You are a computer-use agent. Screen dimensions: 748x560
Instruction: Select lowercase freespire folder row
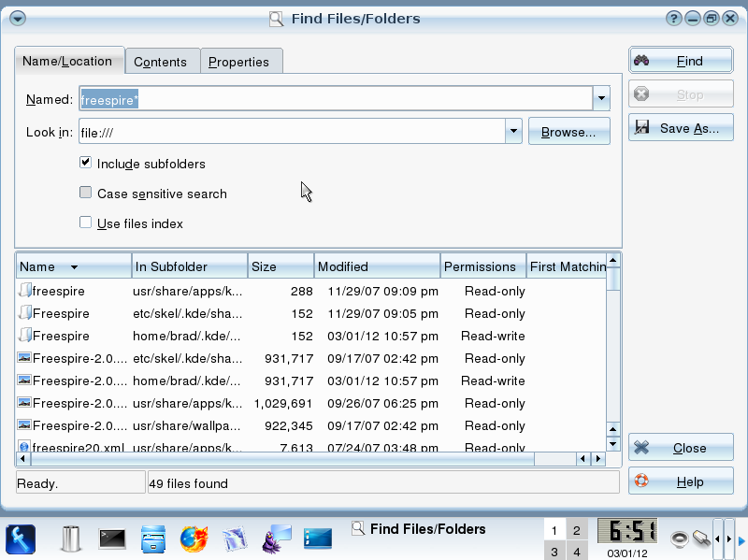point(311,291)
